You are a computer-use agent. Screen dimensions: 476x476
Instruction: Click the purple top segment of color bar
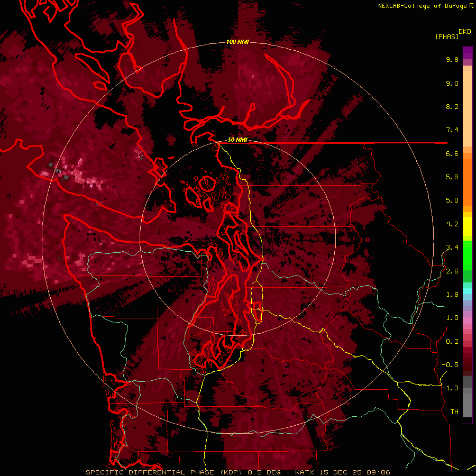467,53
